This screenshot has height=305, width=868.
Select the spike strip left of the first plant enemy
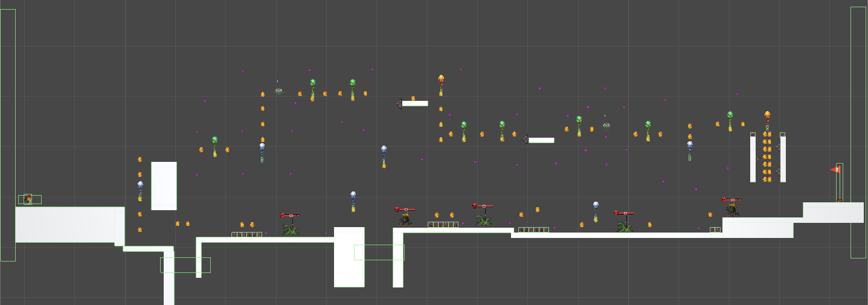tap(247, 234)
